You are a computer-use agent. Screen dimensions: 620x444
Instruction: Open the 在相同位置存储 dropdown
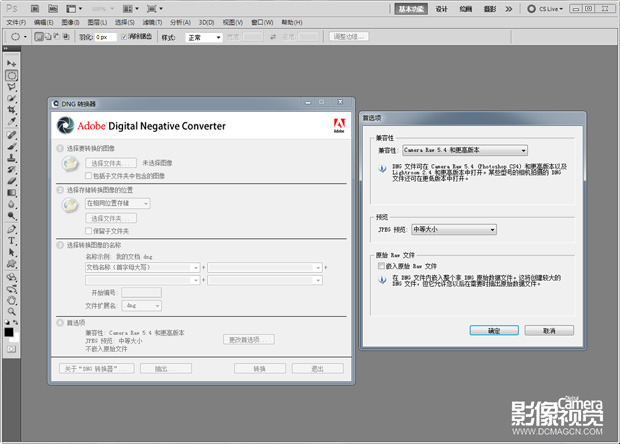117,203
